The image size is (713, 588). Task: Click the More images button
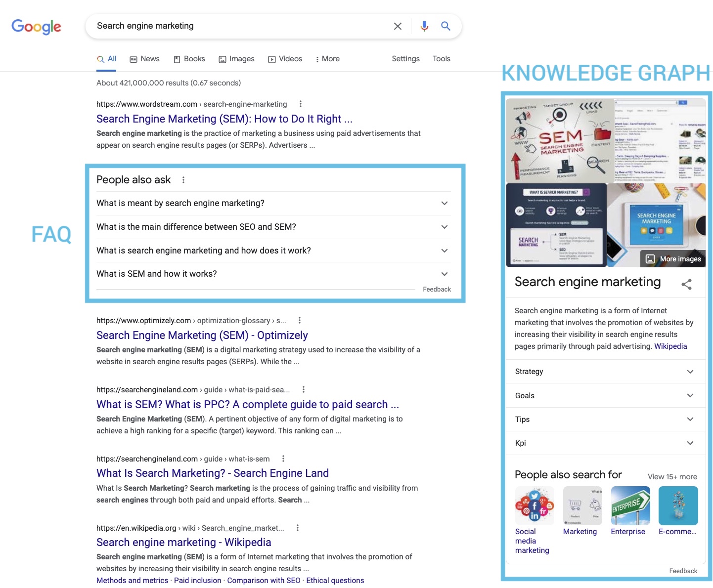coord(673,259)
